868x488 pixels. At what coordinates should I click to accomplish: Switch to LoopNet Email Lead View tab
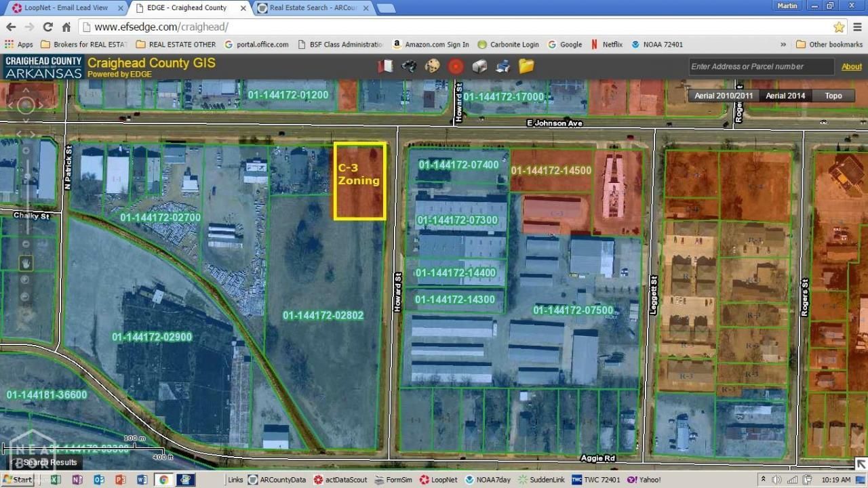coord(66,8)
